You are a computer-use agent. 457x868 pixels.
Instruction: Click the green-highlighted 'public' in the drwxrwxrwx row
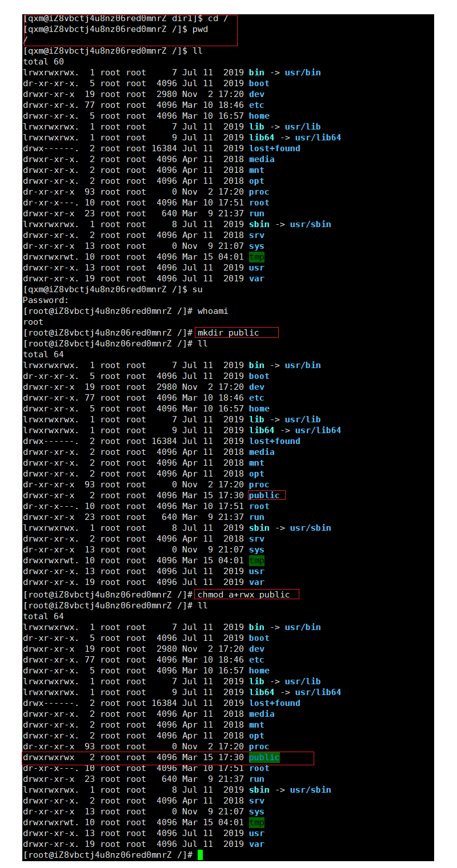coord(264,757)
